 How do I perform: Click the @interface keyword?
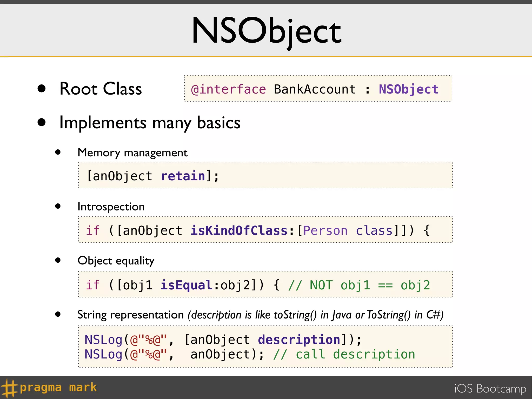pyautogui.click(x=229, y=89)
